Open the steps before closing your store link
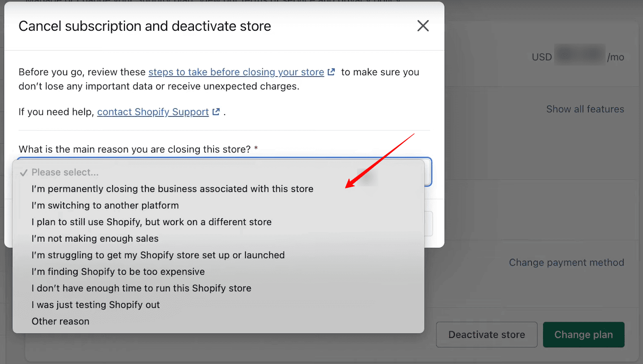Image resolution: width=643 pixels, height=364 pixels. pos(236,71)
